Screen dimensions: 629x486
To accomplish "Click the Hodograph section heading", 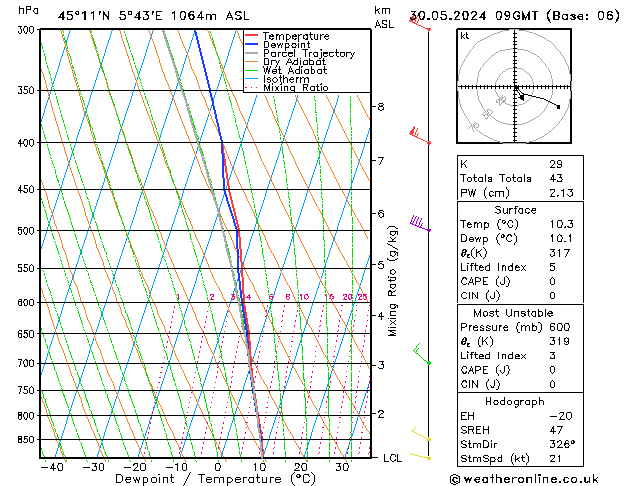I will coord(515,401).
